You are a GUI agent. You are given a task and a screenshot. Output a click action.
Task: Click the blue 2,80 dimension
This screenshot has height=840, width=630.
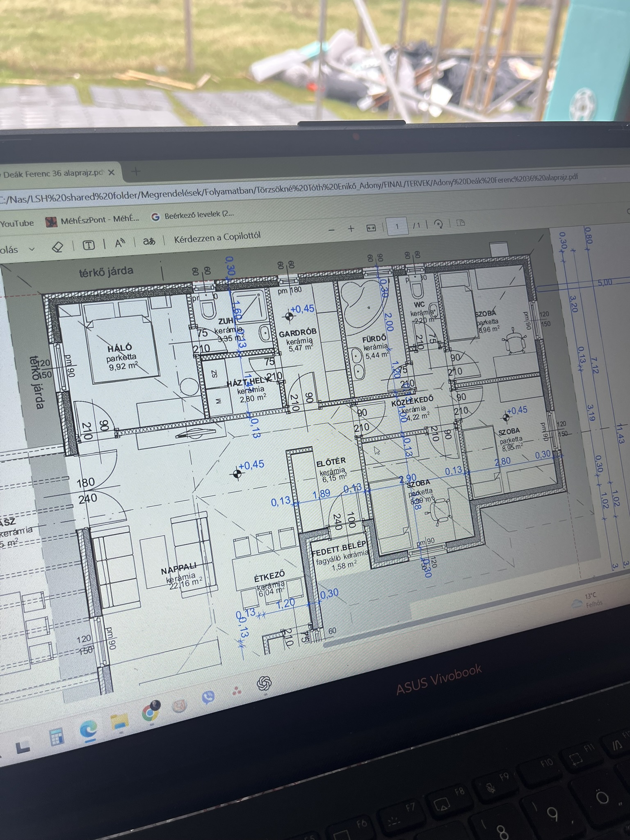pos(503,461)
